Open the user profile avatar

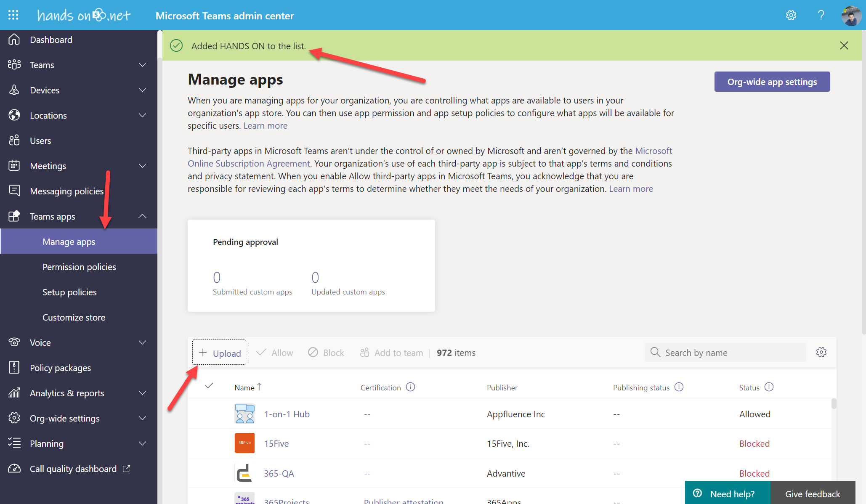[851, 16]
